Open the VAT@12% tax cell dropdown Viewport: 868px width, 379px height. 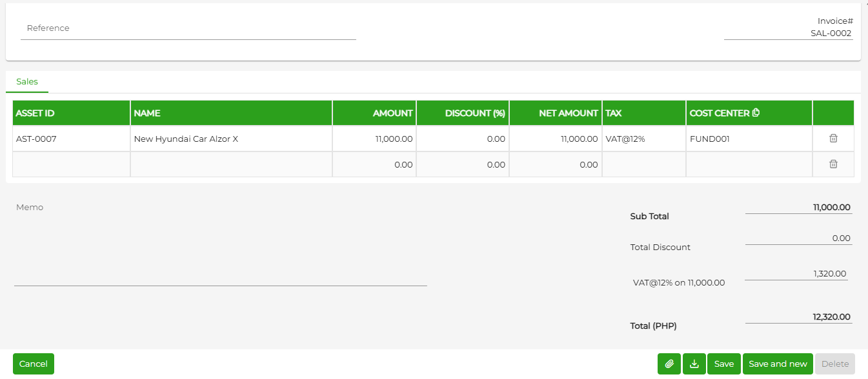[x=643, y=139]
